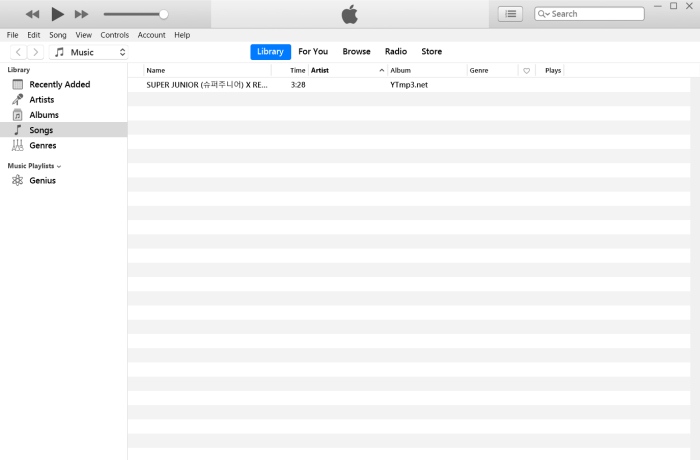The image size is (700, 460).
Task: Switch to the Radio tab
Action: (x=396, y=52)
